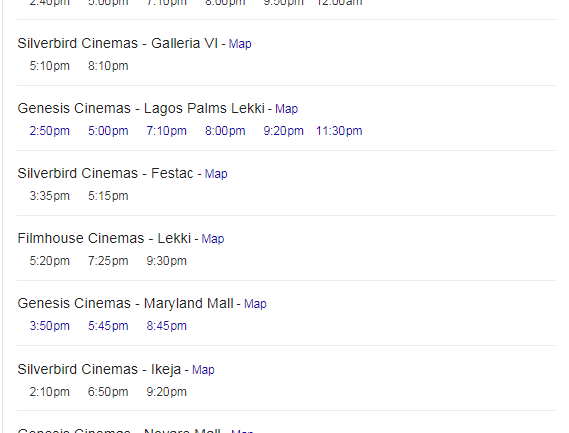This screenshot has width=569, height=433.
Task: Open Map for Silverbird Cinemas Ikeja
Action: coord(203,370)
